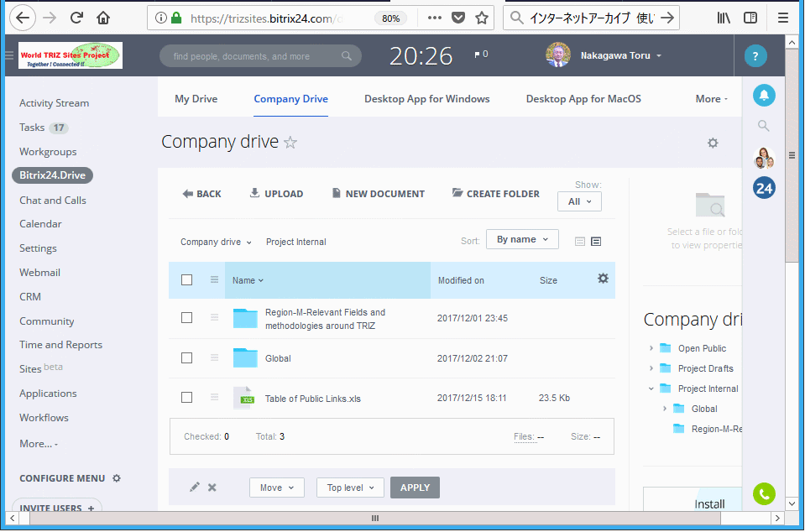The image size is (805, 532).
Task: Go to Chat and Calls
Action: pyautogui.click(x=52, y=200)
